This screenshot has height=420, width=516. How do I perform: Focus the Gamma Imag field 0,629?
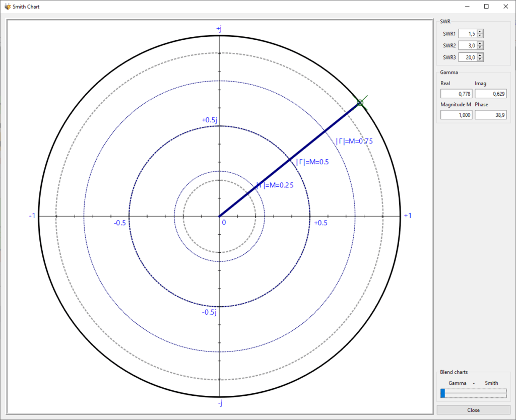[x=490, y=94]
